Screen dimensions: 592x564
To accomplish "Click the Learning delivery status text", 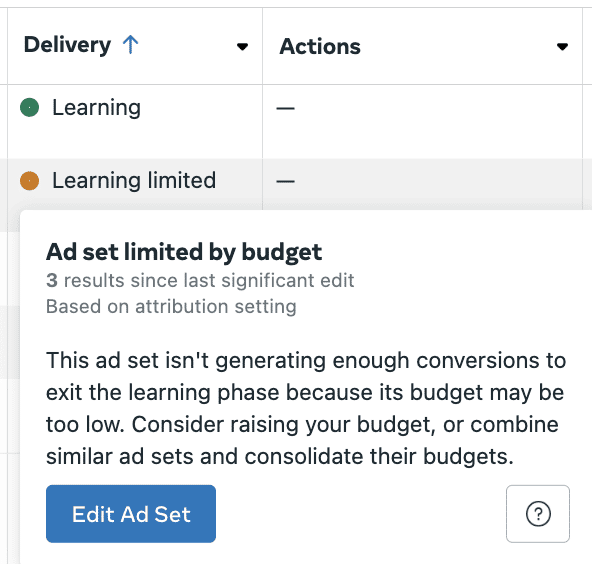I will (97, 108).
